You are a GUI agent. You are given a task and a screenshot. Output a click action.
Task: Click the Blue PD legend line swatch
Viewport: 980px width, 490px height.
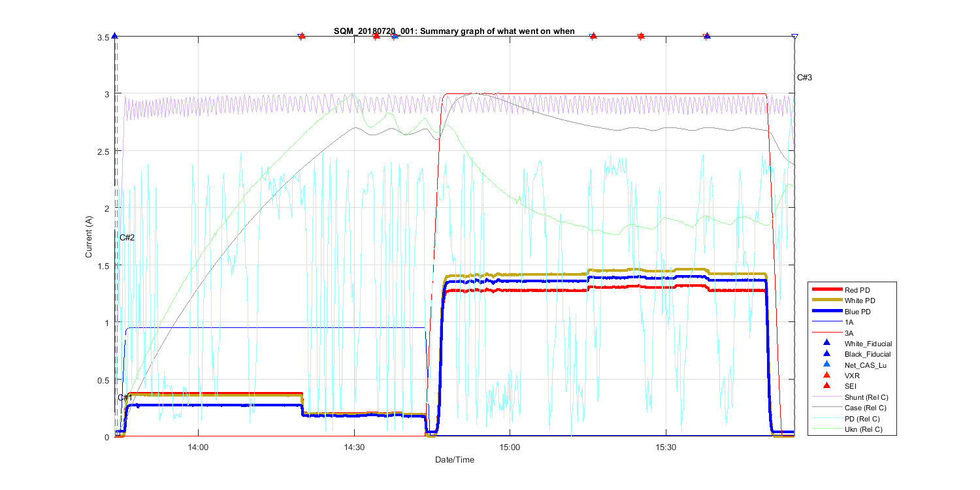click(x=826, y=312)
